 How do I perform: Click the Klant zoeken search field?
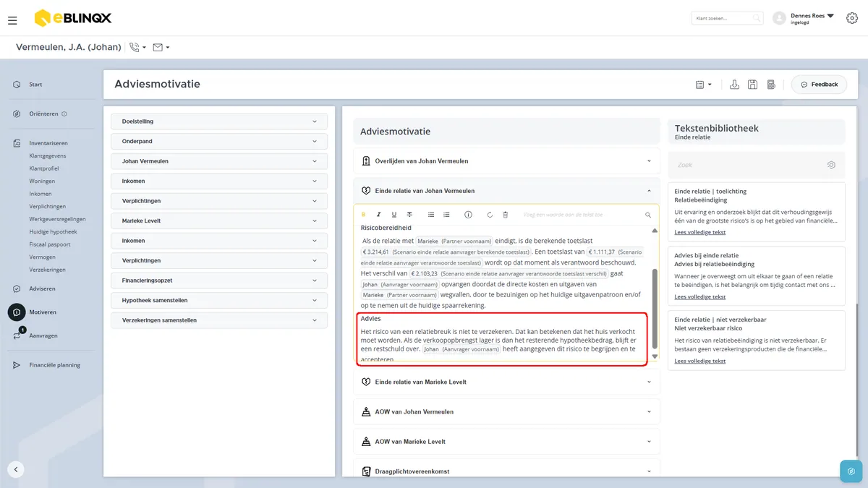click(727, 18)
